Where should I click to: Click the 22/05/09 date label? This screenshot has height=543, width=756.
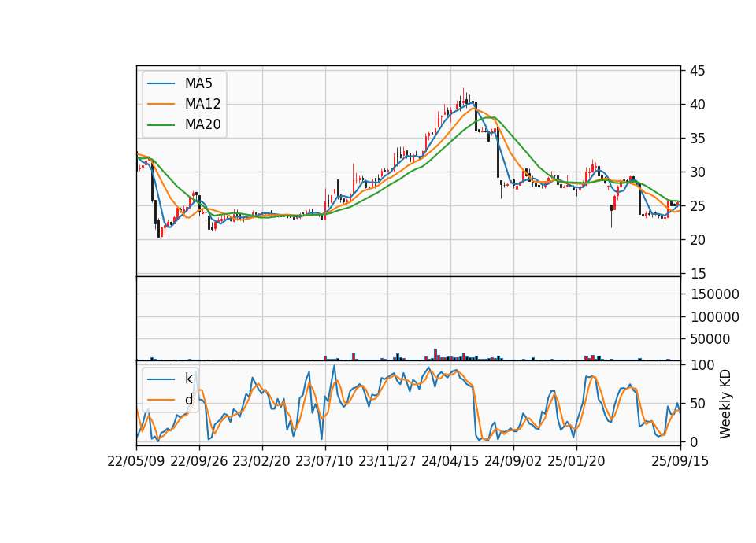(136, 461)
